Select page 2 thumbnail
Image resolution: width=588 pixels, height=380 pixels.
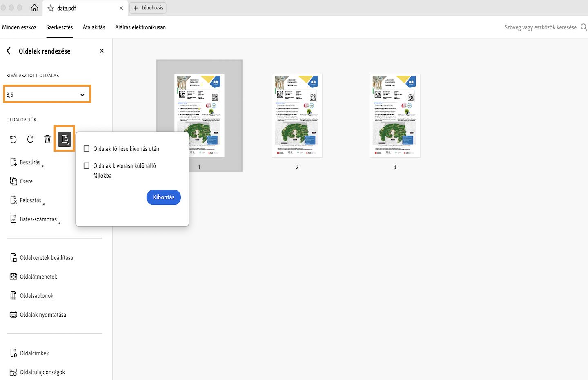tap(297, 116)
